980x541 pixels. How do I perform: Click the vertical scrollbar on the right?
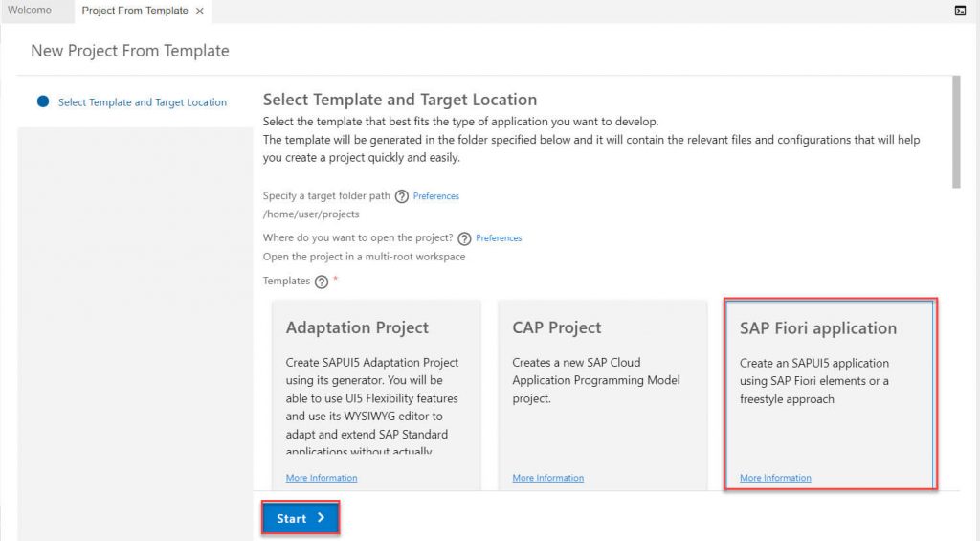[956, 131]
